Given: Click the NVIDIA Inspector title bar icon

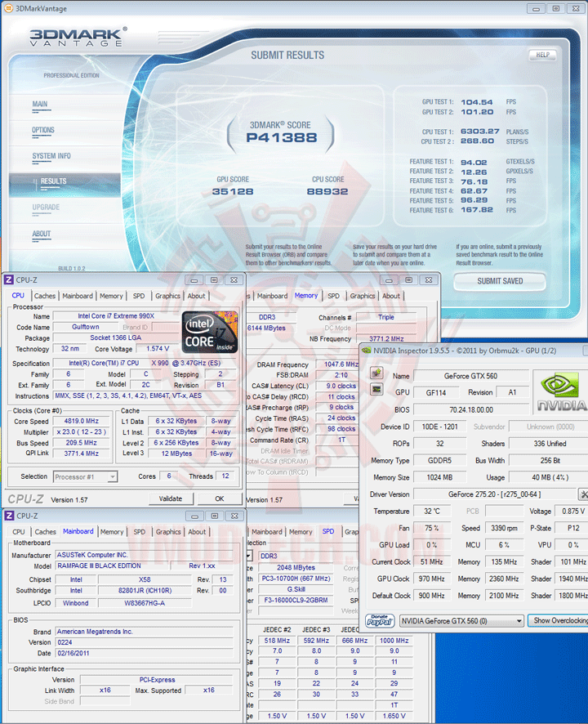Looking at the screenshot, I should [x=367, y=351].
